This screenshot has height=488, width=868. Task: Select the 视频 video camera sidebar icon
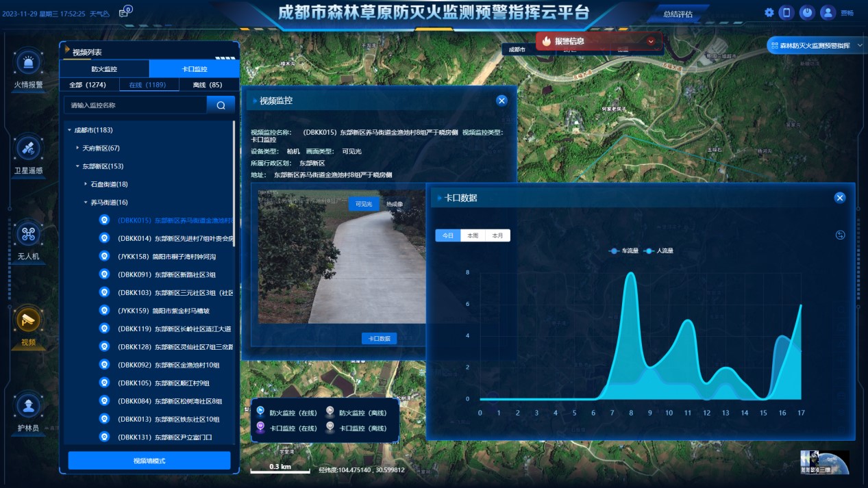pos(28,327)
